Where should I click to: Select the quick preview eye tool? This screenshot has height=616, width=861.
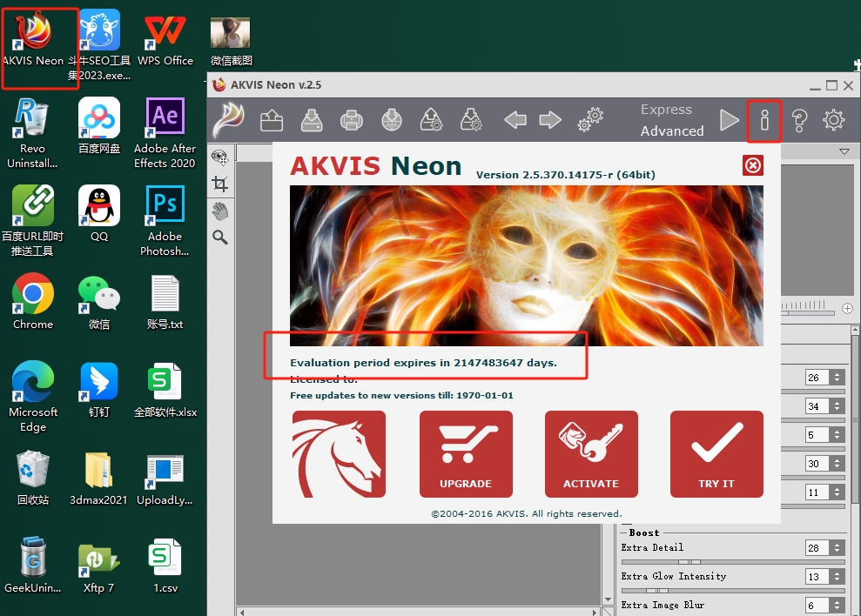220,157
